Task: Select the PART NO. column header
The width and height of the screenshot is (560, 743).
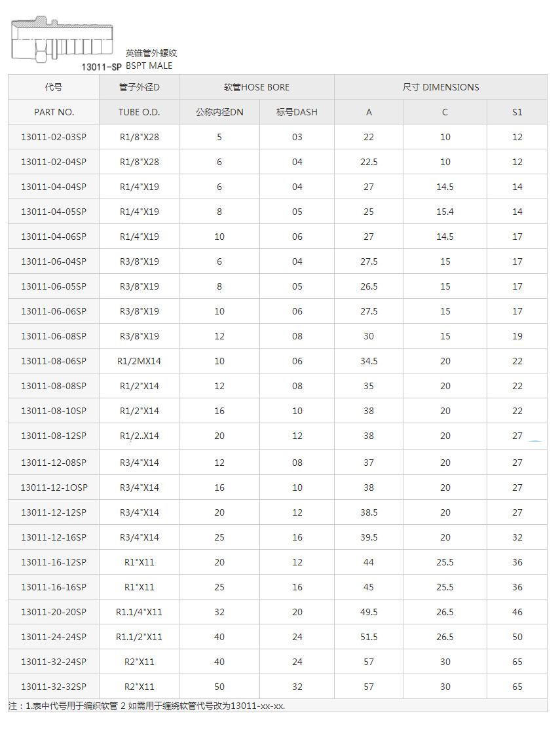Action: (x=54, y=112)
